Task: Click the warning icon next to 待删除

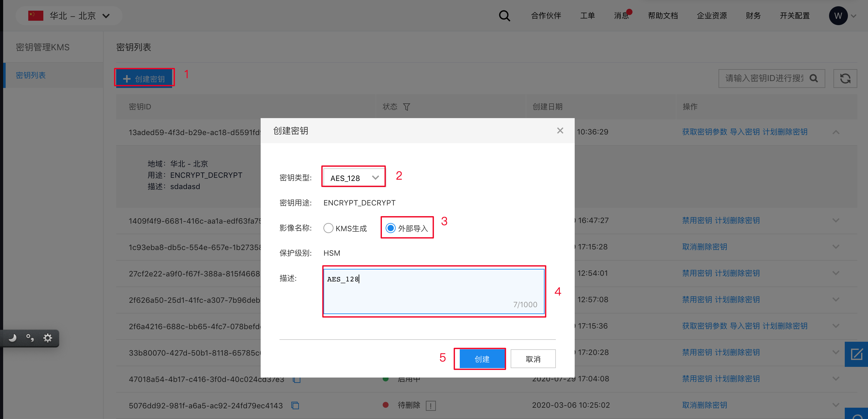Action: pyautogui.click(x=431, y=405)
